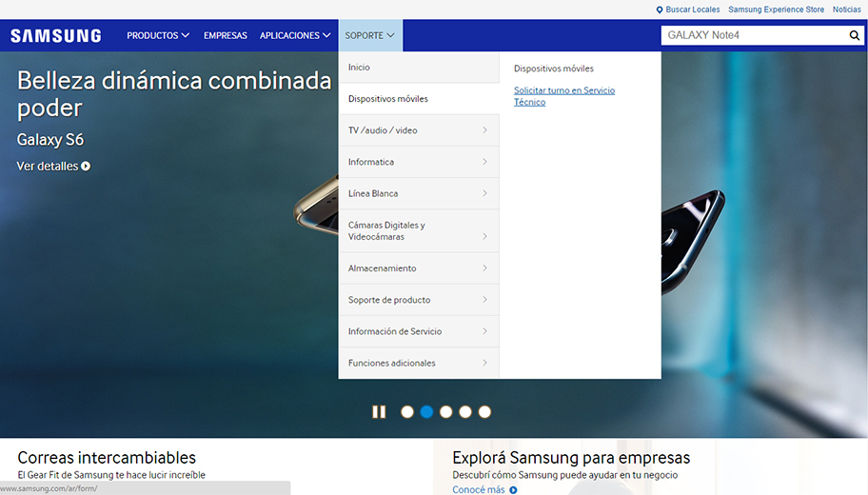Expand TV / audio / video chevron

484,130
